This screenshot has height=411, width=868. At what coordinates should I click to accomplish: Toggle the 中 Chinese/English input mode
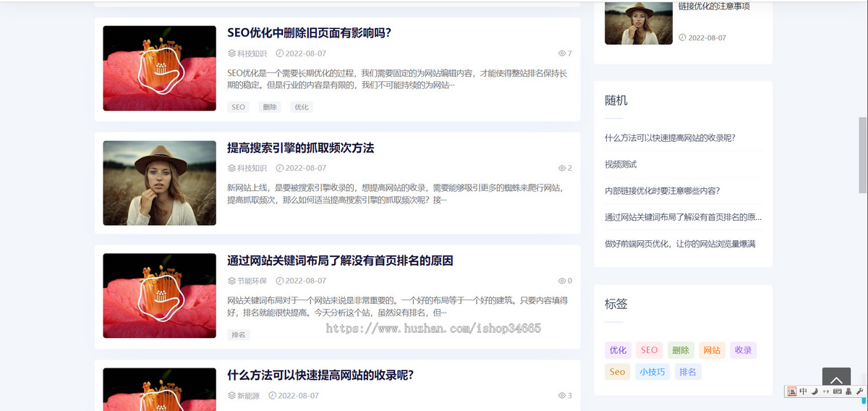[x=803, y=391]
